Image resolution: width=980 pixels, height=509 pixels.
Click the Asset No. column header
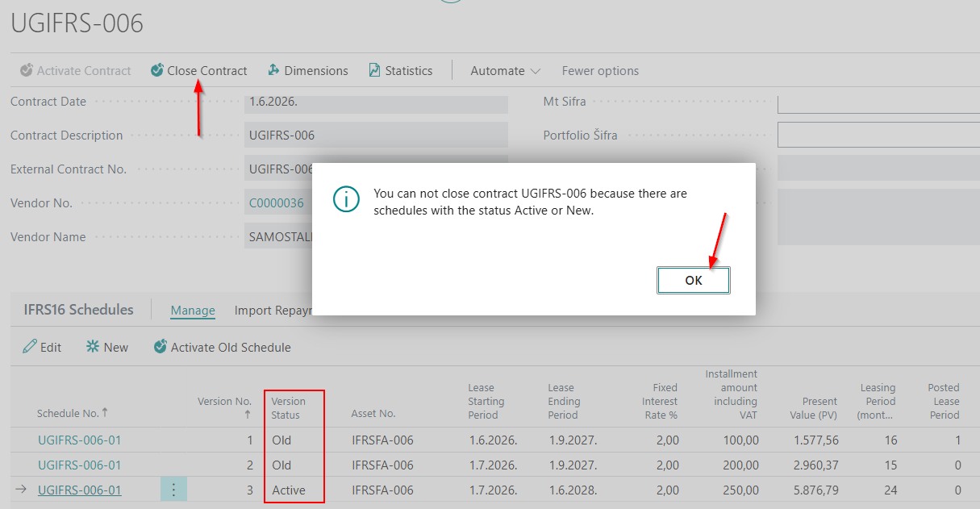point(373,413)
